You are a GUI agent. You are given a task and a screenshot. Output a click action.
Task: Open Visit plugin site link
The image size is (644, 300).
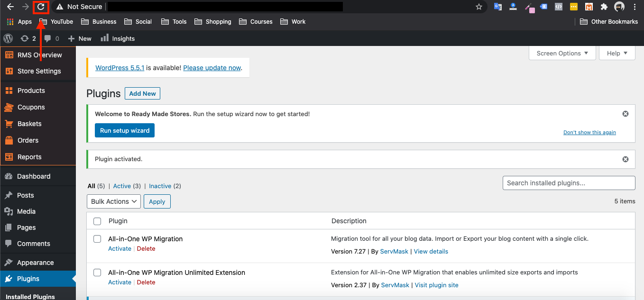pyautogui.click(x=437, y=285)
